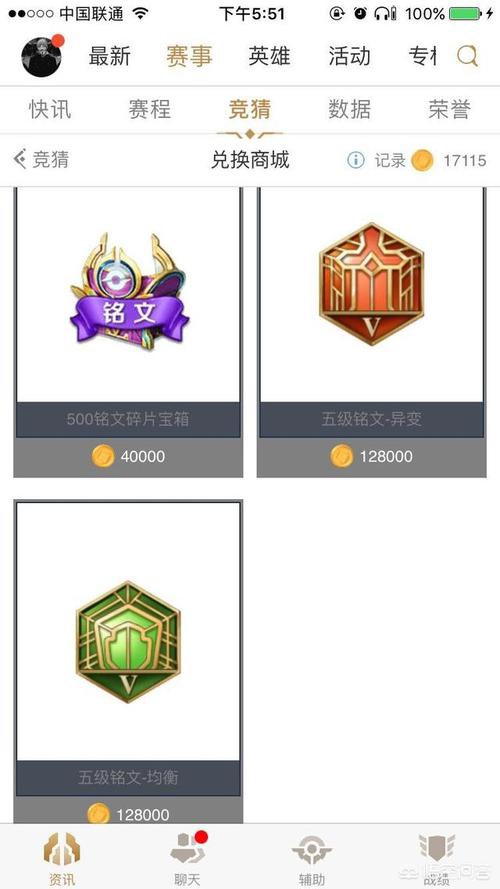The image size is (500, 889).
Task: Open the 最新 top menu
Action: pyautogui.click(x=109, y=56)
